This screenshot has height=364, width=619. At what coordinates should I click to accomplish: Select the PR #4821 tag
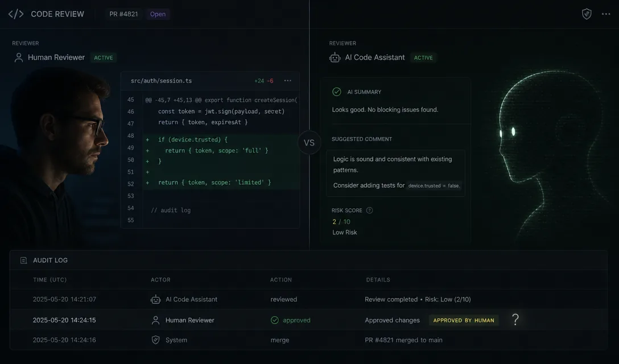(x=123, y=14)
